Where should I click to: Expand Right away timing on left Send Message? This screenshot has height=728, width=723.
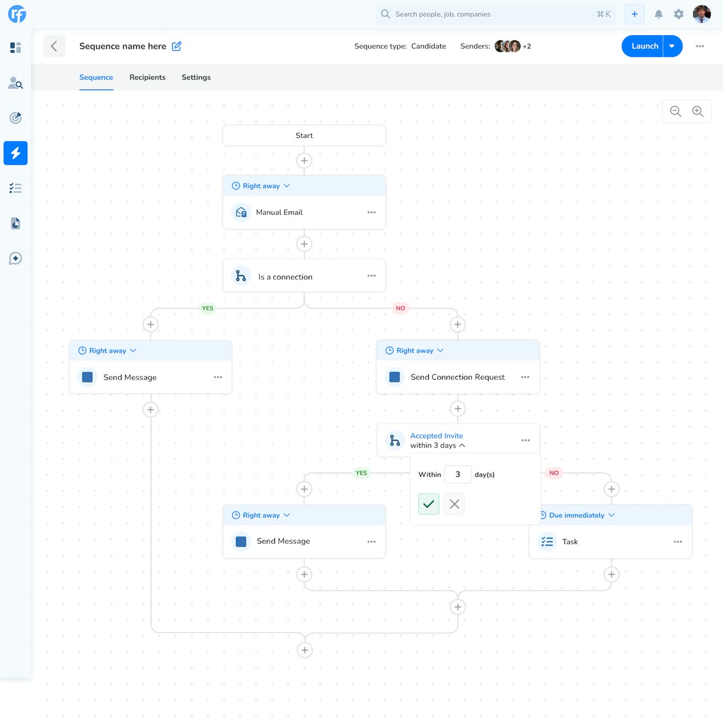click(x=107, y=351)
